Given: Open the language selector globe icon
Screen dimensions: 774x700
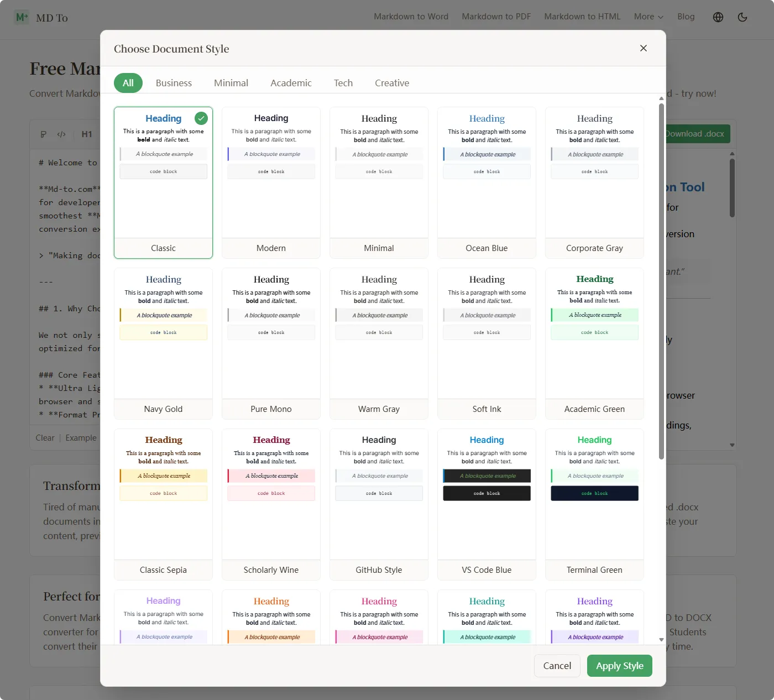Looking at the screenshot, I should [x=718, y=17].
